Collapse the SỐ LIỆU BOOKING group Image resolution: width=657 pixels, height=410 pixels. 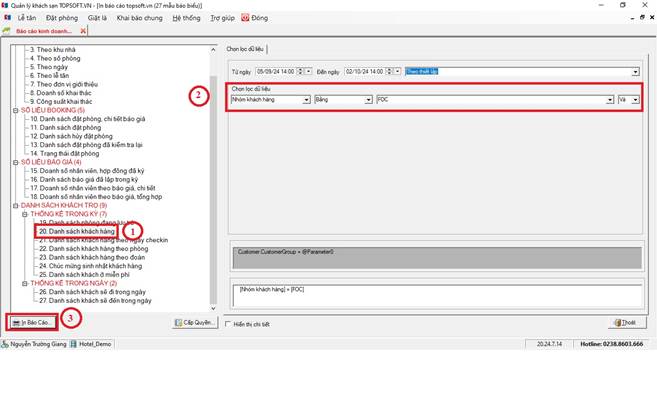tap(16, 111)
